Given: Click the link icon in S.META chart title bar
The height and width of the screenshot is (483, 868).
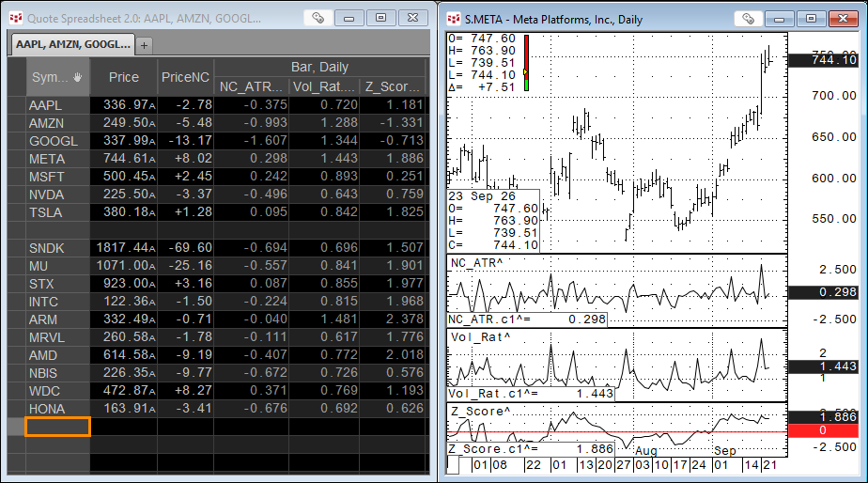Looking at the screenshot, I should click(x=749, y=19).
